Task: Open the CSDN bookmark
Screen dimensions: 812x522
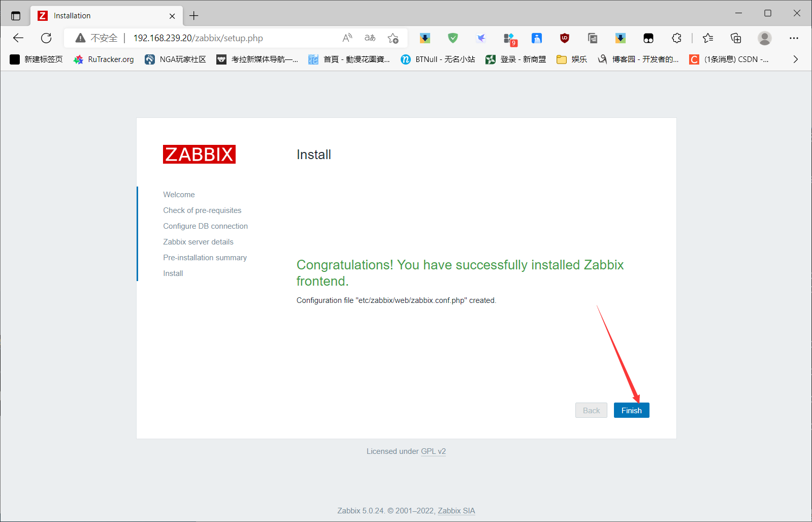Action: (x=729, y=59)
